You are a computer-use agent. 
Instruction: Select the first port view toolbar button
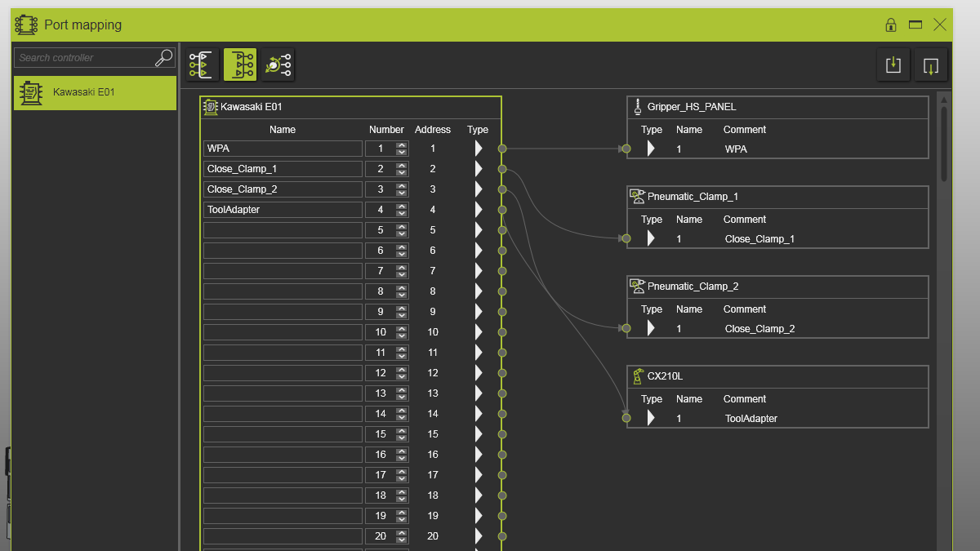click(x=202, y=64)
